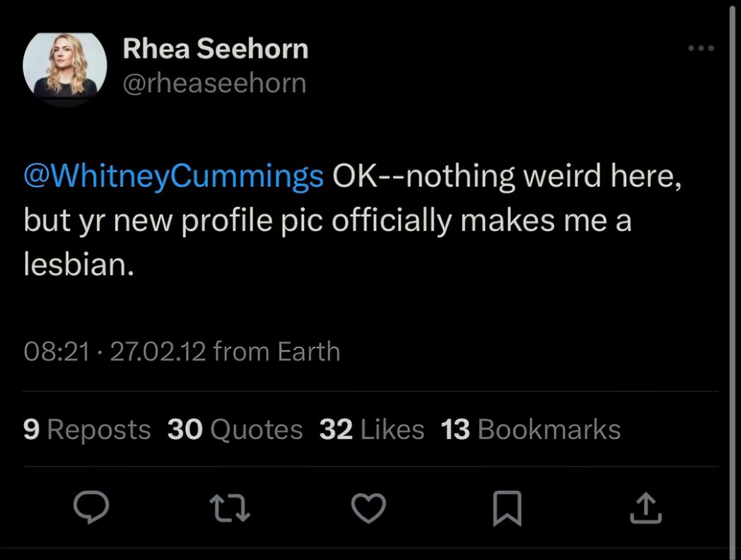Reply to Rhea Seehorn's tweet
Image resolution: width=741 pixels, height=560 pixels.
point(91,508)
